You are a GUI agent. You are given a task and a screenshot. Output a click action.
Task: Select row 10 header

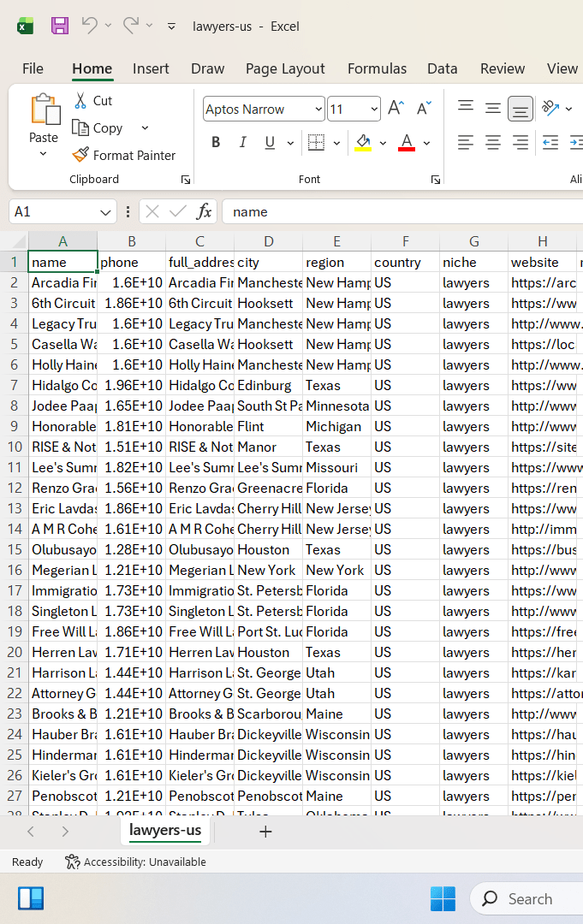tap(15, 447)
